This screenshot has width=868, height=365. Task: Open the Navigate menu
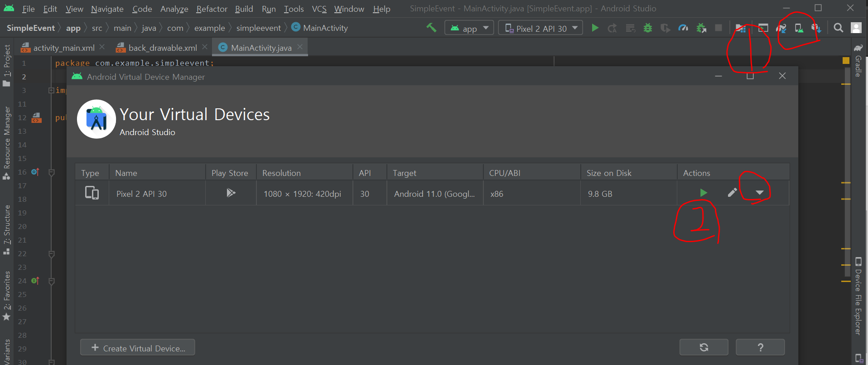[x=107, y=9]
